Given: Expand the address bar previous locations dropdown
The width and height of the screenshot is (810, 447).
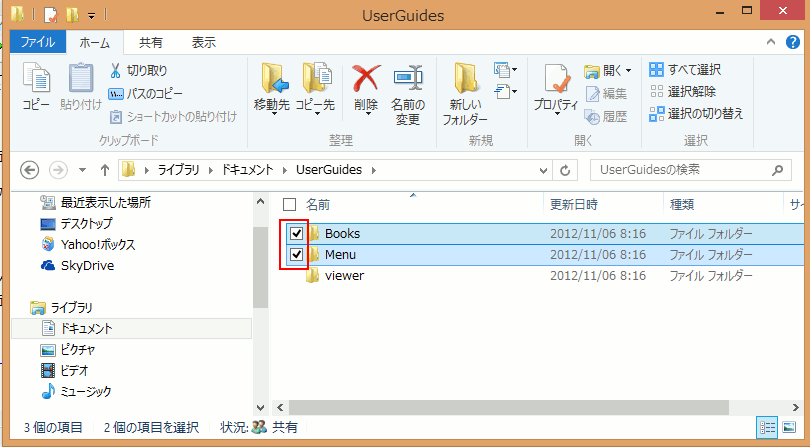Looking at the screenshot, I should click(545, 169).
